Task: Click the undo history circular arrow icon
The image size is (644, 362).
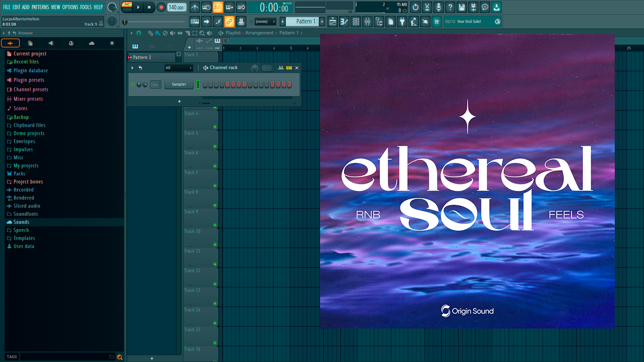Action: tap(415, 7)
